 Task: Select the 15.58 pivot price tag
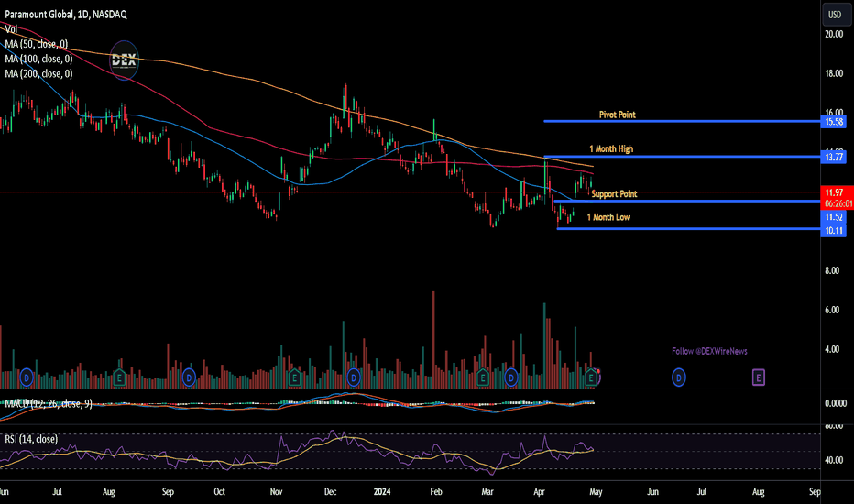tap(834, 122)
